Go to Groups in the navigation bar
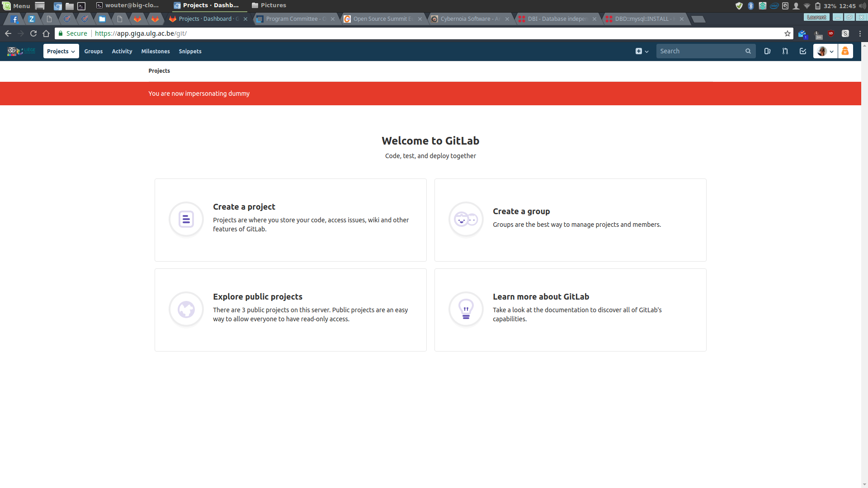The width and height of the screenshot is (868, 488). 94,51
